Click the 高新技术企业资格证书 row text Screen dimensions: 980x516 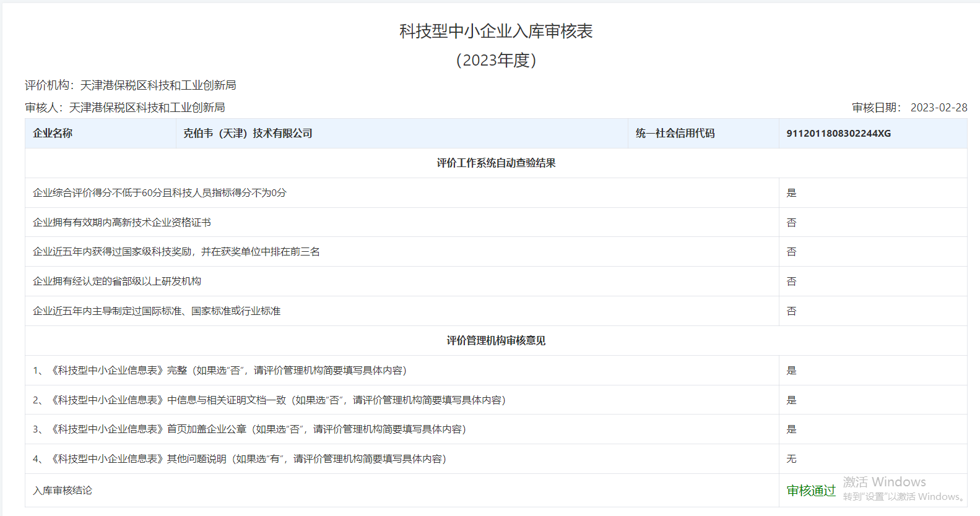click(121, 223)
